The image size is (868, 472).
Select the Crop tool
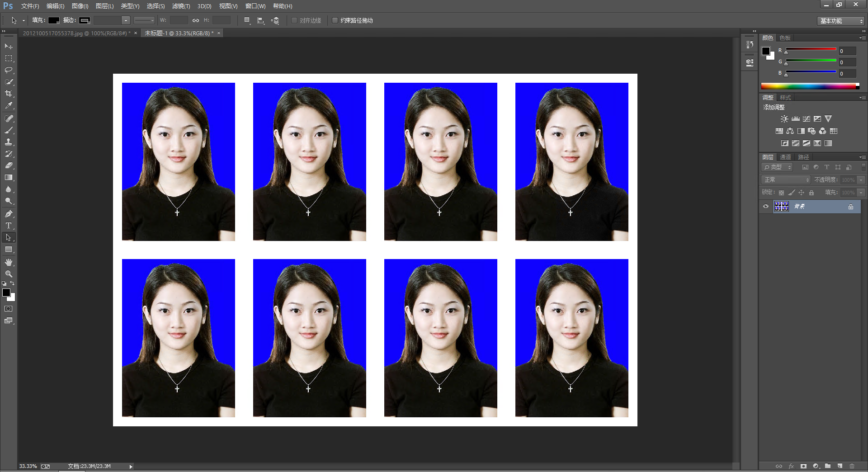[9, 94]
